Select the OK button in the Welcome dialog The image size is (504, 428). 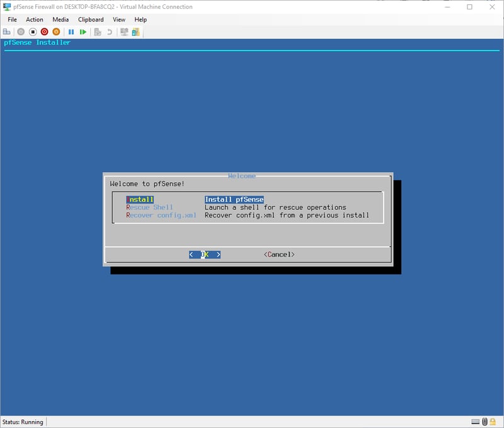pyautogui.click(x=205, y=255)
